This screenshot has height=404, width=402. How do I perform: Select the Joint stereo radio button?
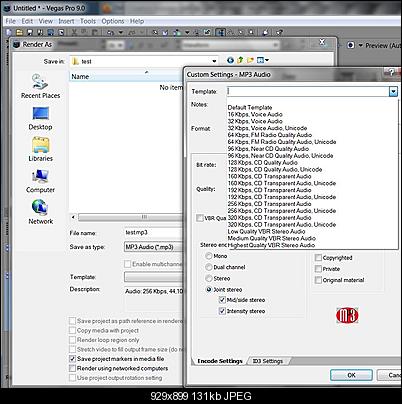coord(209,289)
